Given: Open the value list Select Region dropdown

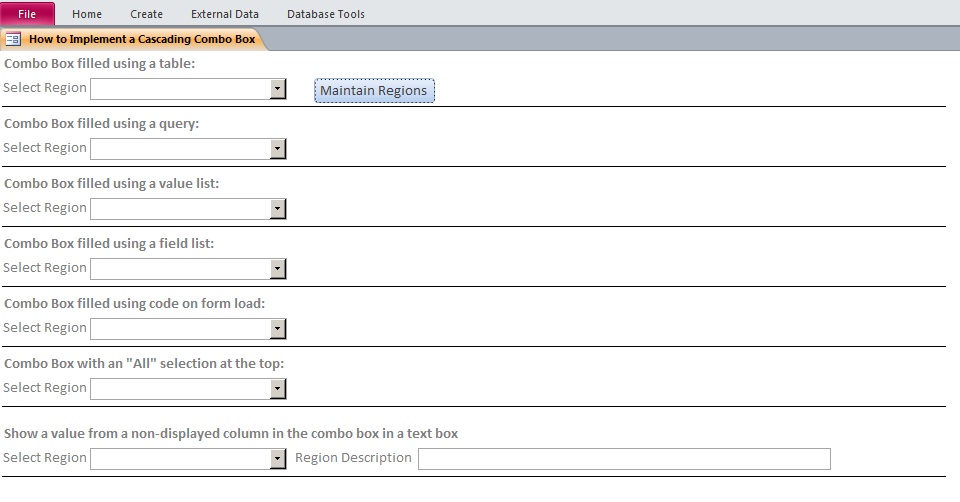Looking at the screenshot, I should [277, 209].
